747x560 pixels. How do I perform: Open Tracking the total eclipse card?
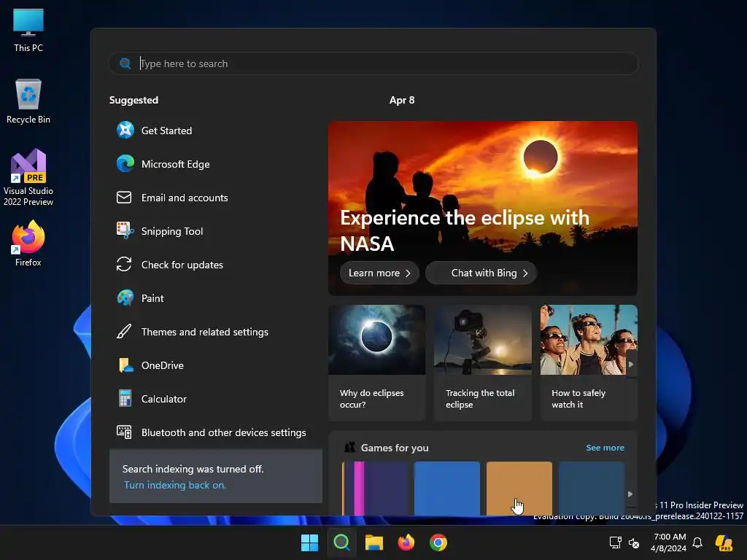click(x=483, y=363)
